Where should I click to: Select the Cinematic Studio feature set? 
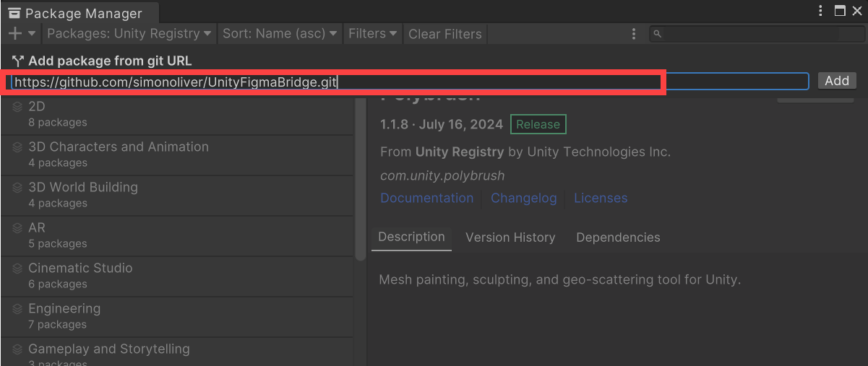pyautogui.click(x=176, y=276)
